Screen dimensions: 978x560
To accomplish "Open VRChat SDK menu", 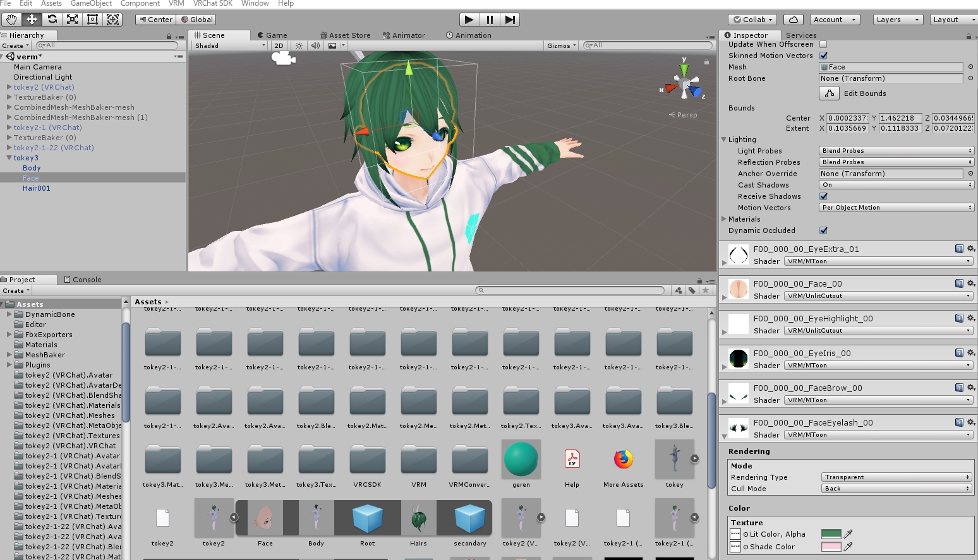I will [x=213, y=4].
